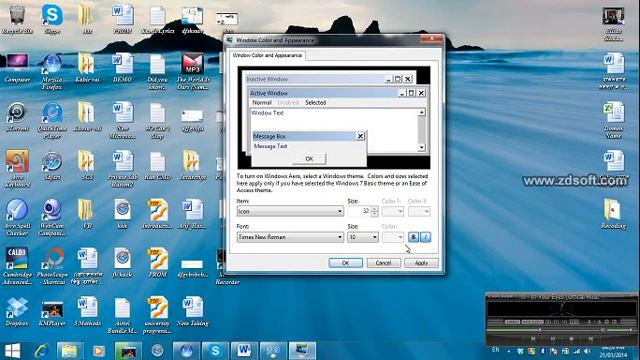Image resolution: width=640 pixels, height=360 pixels.
Task: Launch Safari from the desktop shortcut
Action: pyautogui.click(x=52, y=165)
